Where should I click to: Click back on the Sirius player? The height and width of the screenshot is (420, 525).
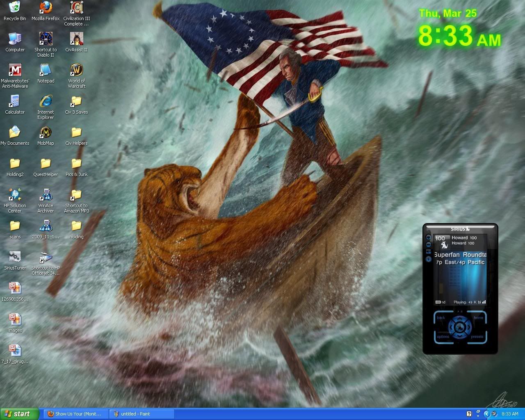(x=441, y=318)
